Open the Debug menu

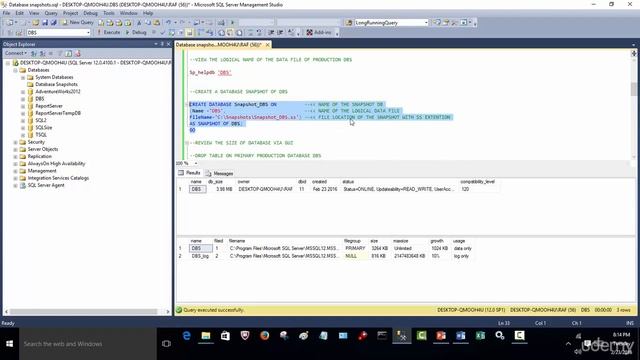pyautogui.click(x=90, y=13)
